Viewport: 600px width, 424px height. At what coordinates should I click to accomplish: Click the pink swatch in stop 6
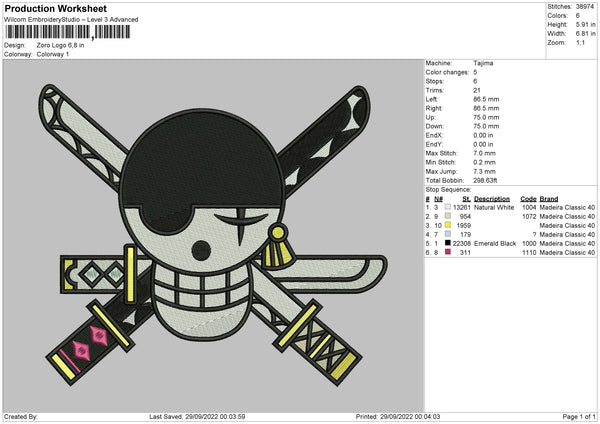click(x=448, y=252)
